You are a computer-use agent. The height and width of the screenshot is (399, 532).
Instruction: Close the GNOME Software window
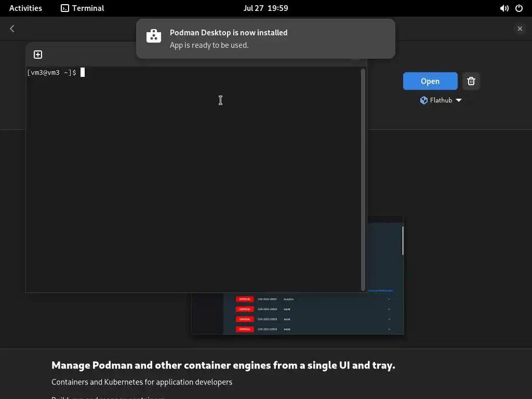[x=520, y=29]
